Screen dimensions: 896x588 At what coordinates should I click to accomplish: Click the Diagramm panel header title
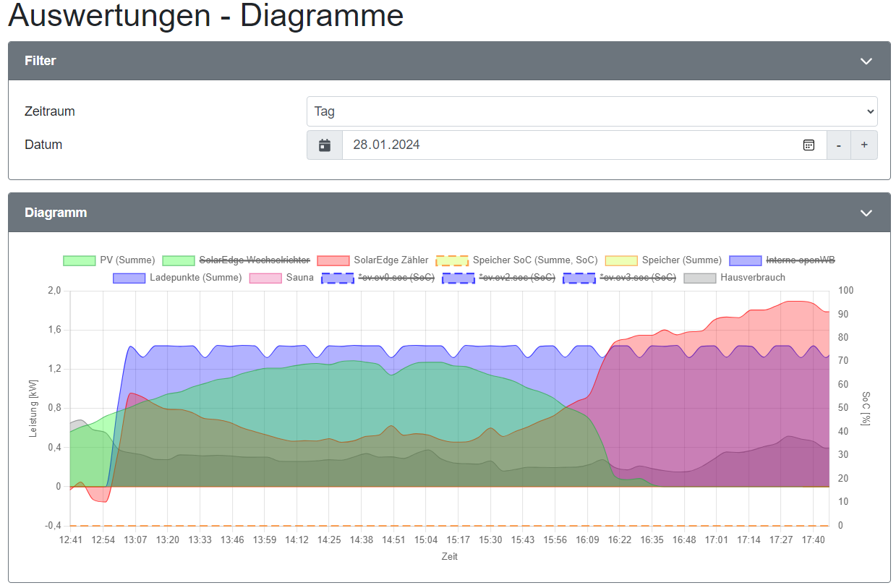click(56, 213)
